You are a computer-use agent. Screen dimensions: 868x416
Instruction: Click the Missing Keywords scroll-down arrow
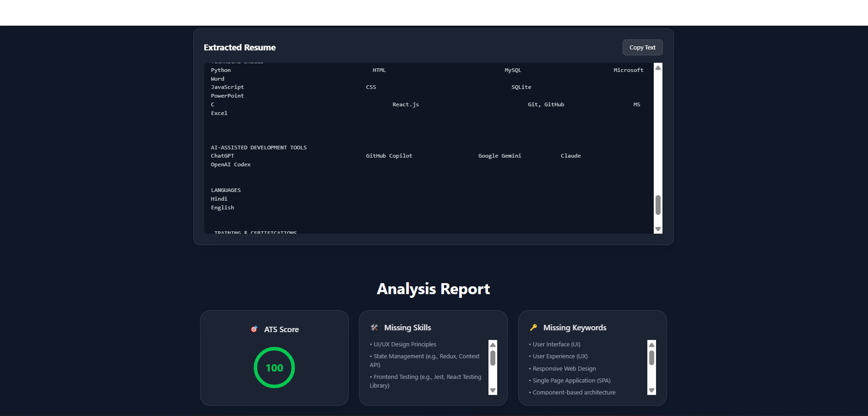651,390
